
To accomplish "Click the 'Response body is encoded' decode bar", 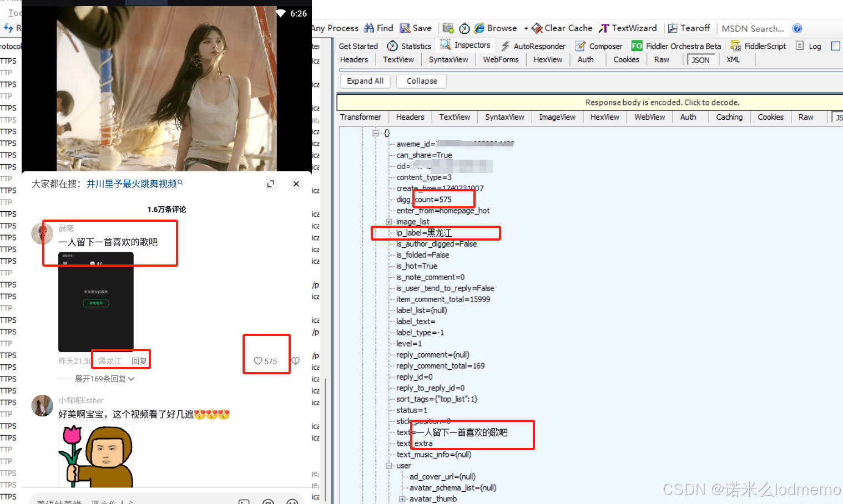I will (590, 103).
